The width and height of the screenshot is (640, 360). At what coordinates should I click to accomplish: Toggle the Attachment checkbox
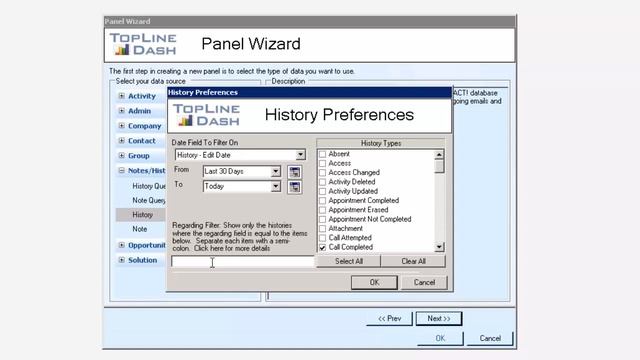pyautogui.click(x=322, y=229)
